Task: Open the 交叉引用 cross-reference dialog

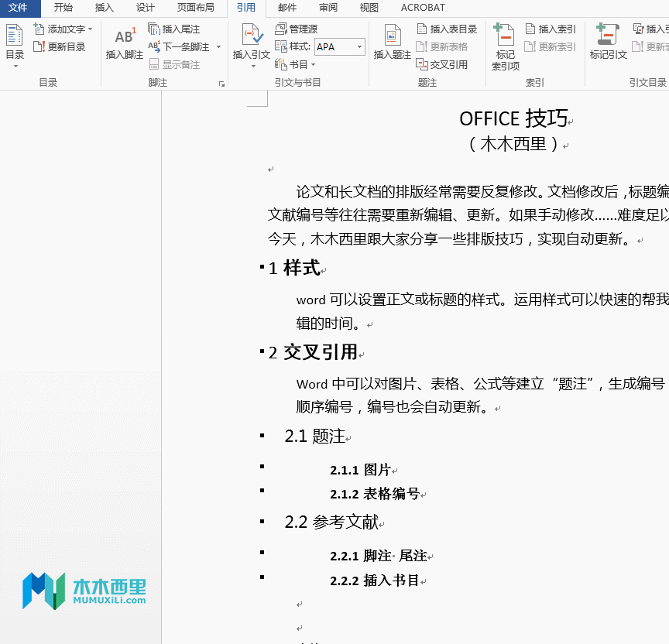Action: 442,64
